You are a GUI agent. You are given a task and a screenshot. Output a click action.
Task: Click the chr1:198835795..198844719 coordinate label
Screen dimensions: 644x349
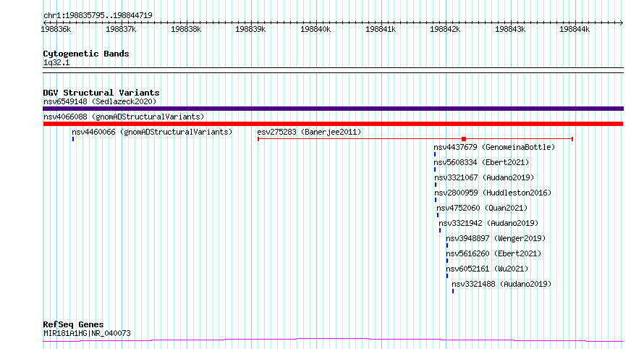(x=98, y=15)
